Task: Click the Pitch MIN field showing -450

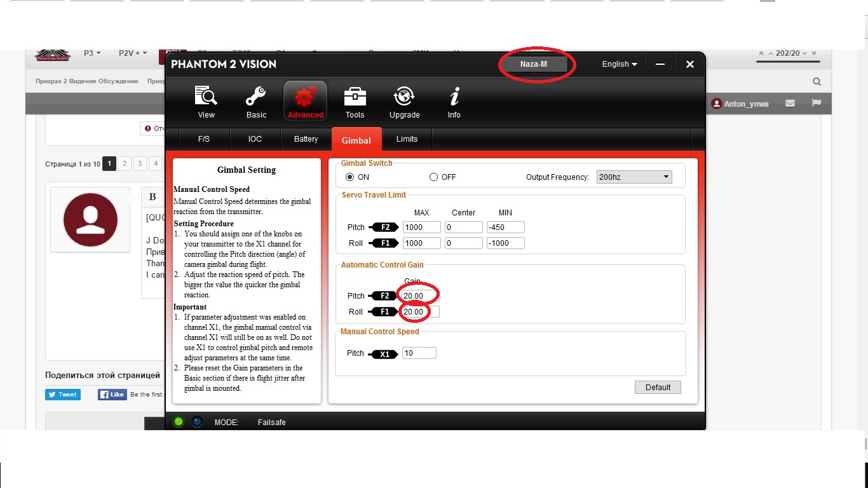Action: [x=505, y=227]
